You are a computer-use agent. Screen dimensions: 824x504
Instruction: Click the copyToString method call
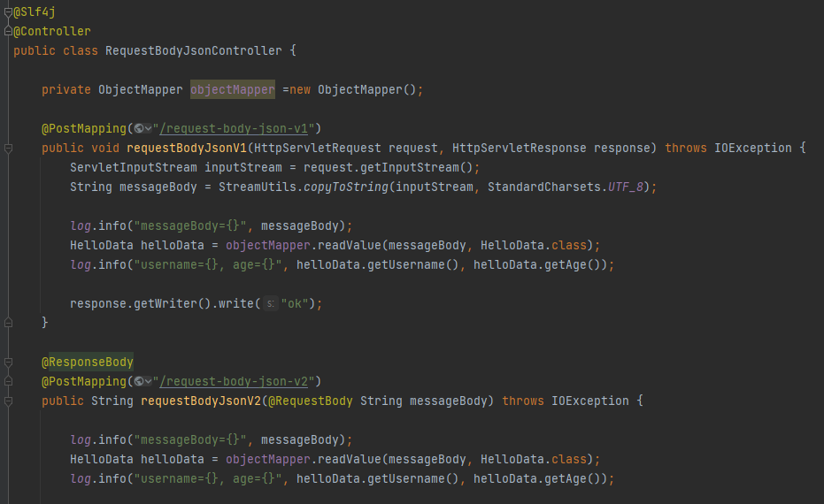click(346, 187)
